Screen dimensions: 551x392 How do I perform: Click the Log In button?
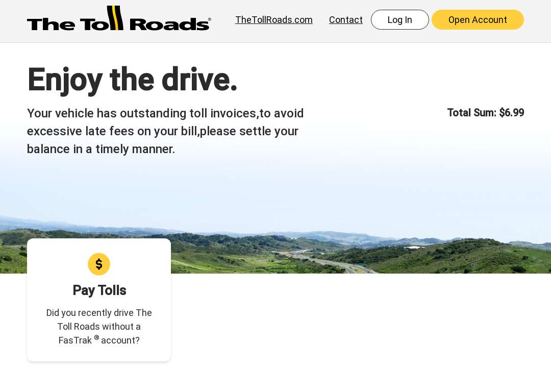click(400, 20)
